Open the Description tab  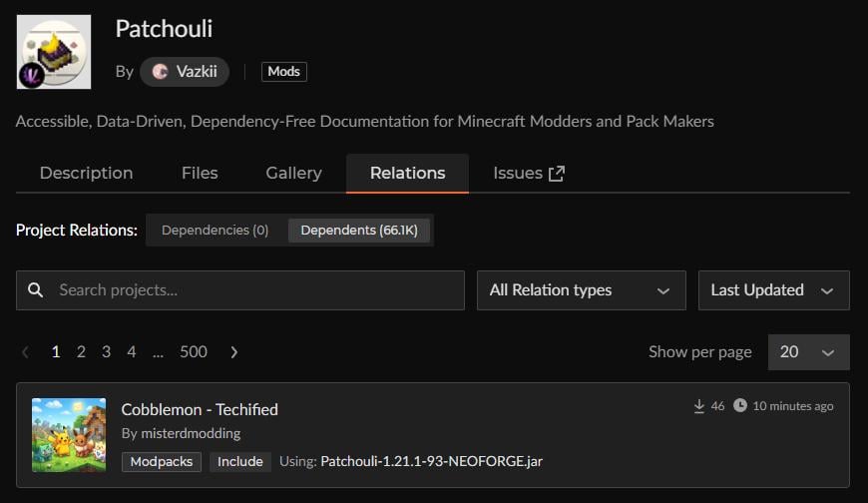(x=86, y=173)
